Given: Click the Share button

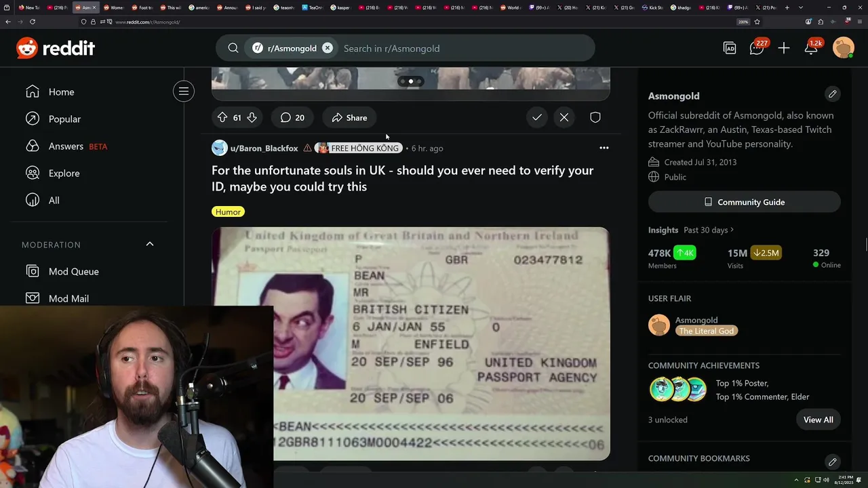Looking at the screenshot, I should point(349,117).
